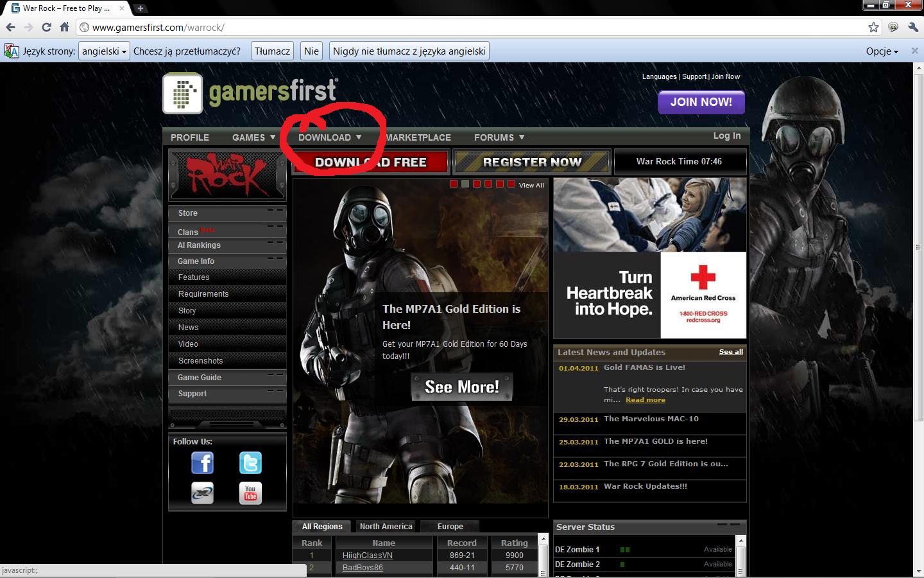The width and height of the screenshot is (924, 578).
Task: Open the PROFILE menu item
Action: pyautogui.click(x=190, y=137)
